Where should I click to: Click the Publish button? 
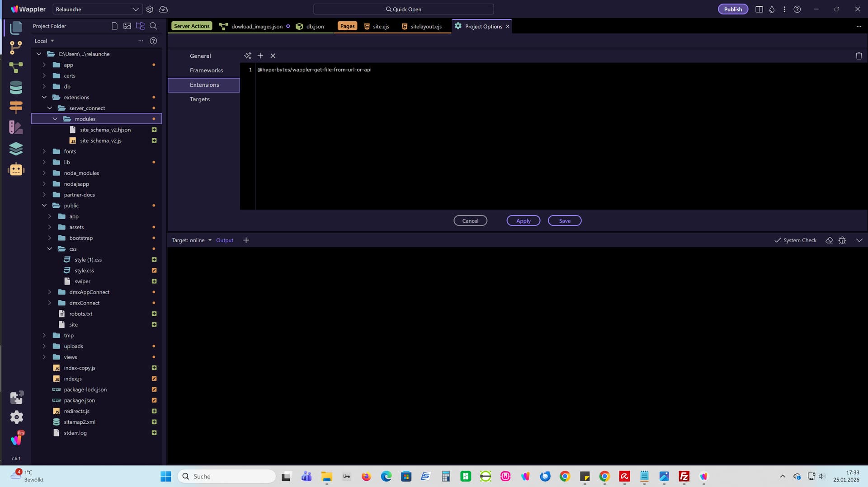(732, 9)
